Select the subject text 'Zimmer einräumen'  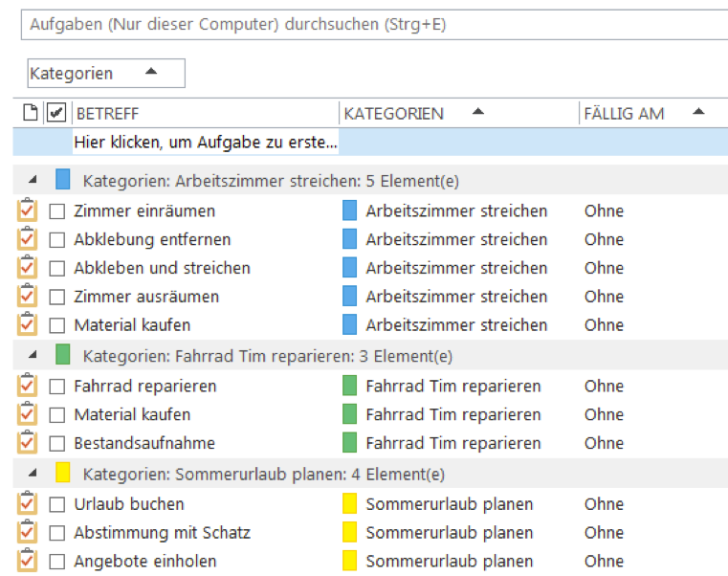point(144,210)
